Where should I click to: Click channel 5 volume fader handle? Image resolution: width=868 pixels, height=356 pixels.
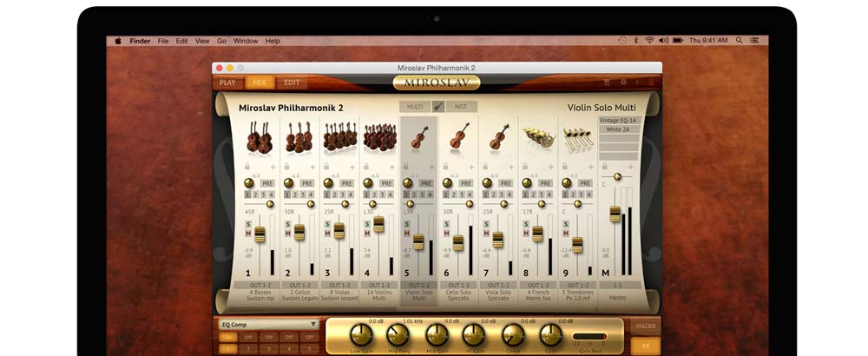click(418, 241)
